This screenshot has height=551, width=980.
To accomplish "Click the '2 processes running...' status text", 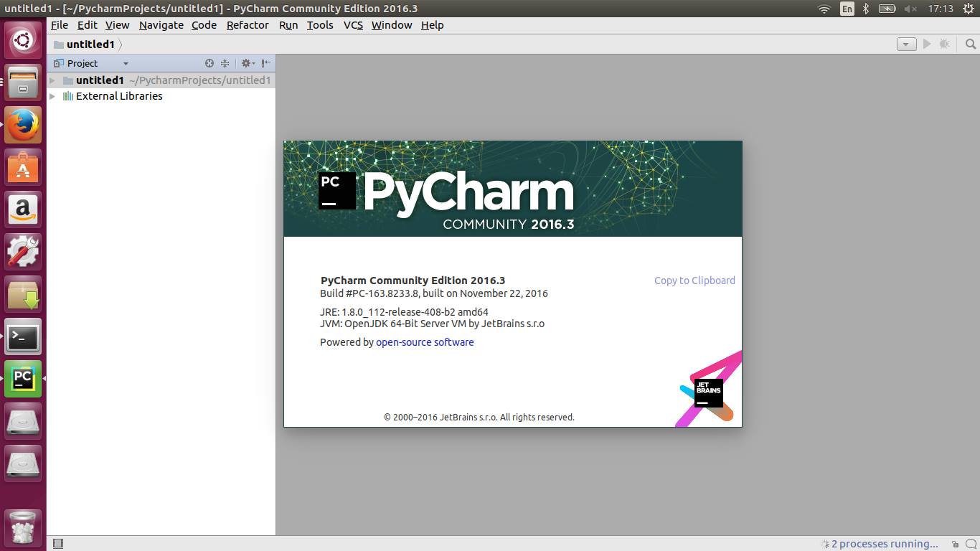I will pyautogui.click(x=885, y=544).
